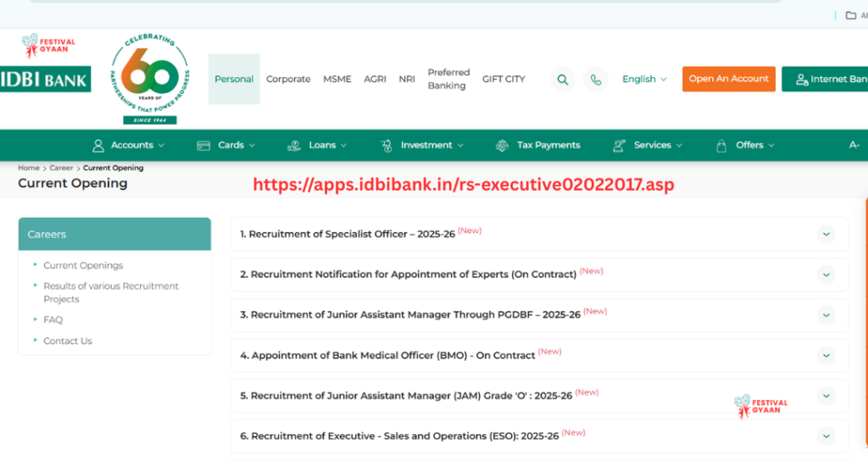Select the NRI tab
Image resolution: width=868 pixels, height=466 pixels.
(406, 79)
